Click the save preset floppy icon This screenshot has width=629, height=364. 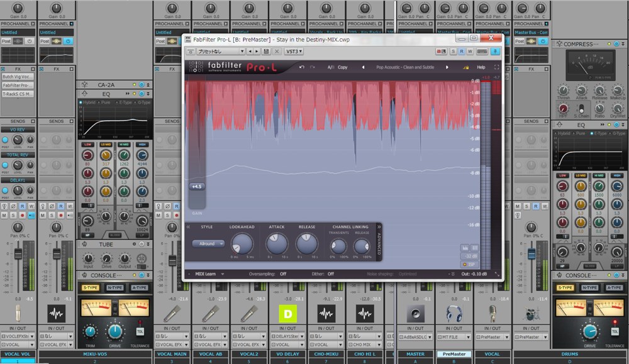pos(266,52)
